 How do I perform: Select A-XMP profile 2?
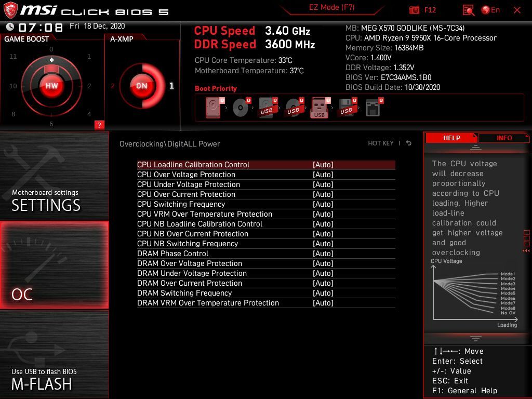point(112,86)
